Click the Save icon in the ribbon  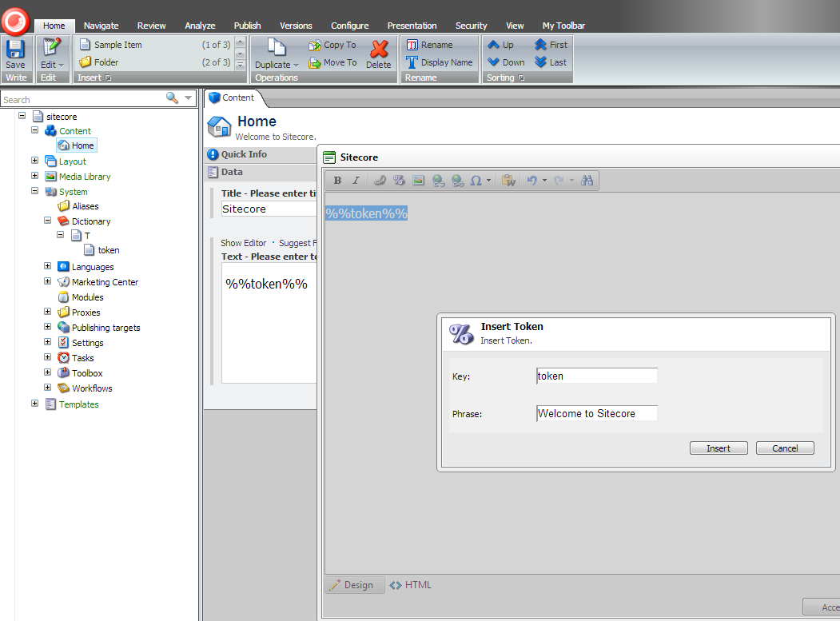pyautogui.click(x=15, y=50)
